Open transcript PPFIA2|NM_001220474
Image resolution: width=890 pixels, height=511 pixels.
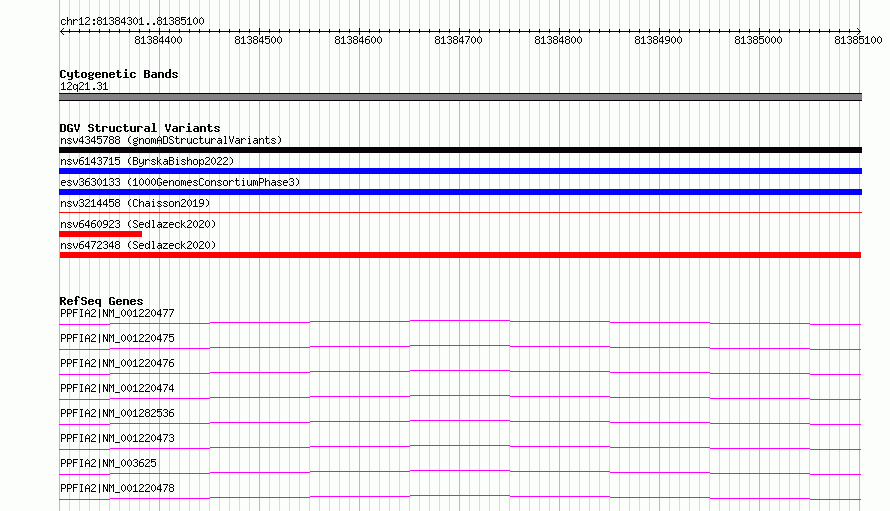click(x=117, y=388)
